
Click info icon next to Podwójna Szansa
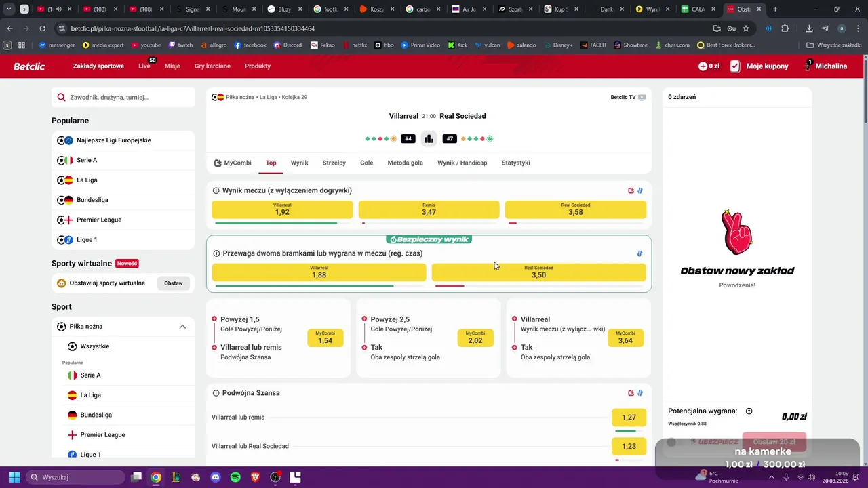tap(216, 393)
